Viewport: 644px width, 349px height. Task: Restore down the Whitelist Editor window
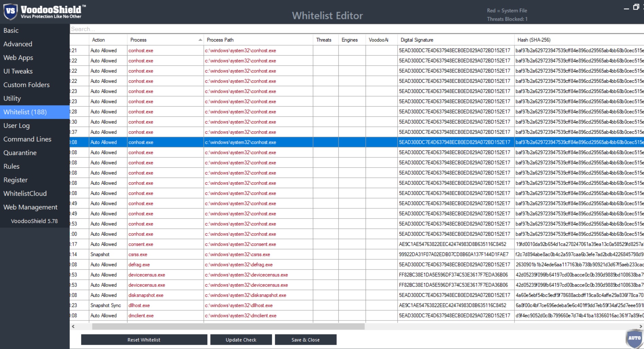(x=636, y=7)
